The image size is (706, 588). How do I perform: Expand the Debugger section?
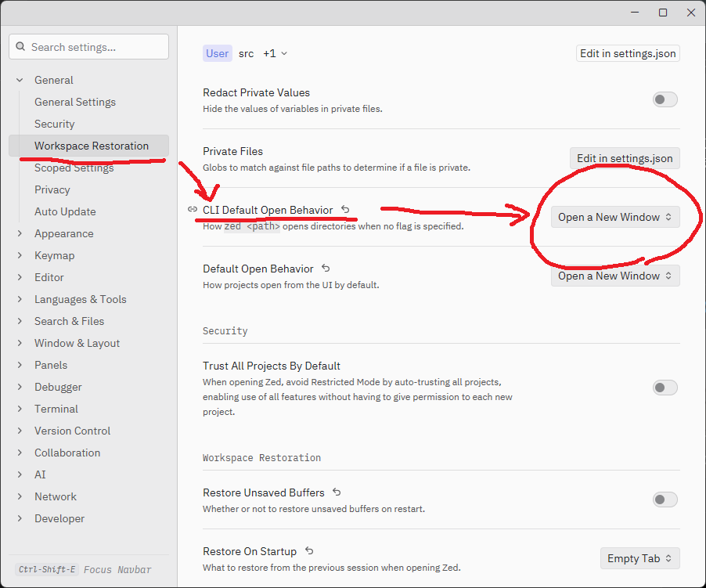point(20,387)
